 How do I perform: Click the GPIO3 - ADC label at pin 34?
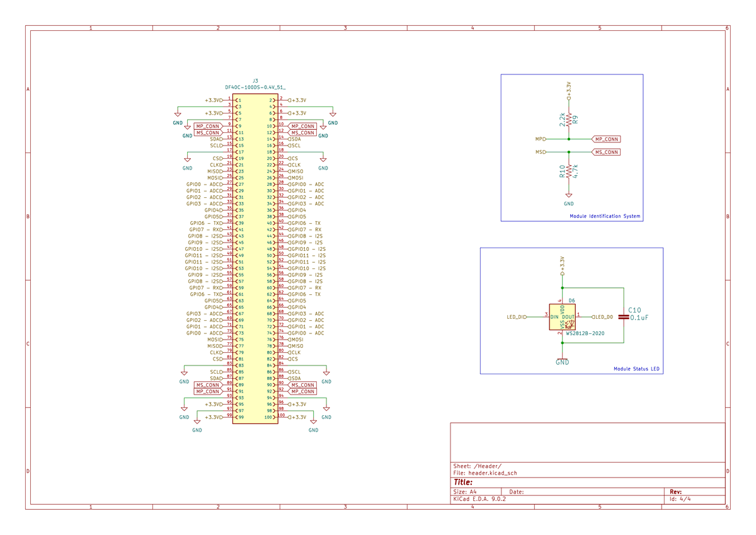[306, 204]
